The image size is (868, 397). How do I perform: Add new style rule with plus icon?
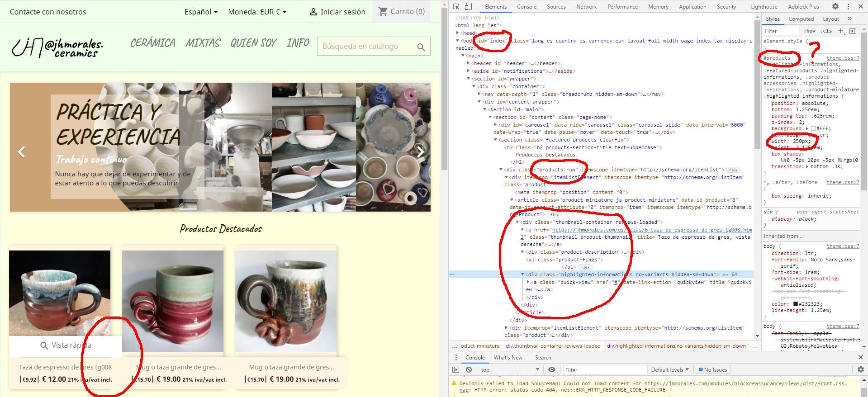[x=840, y=31]
